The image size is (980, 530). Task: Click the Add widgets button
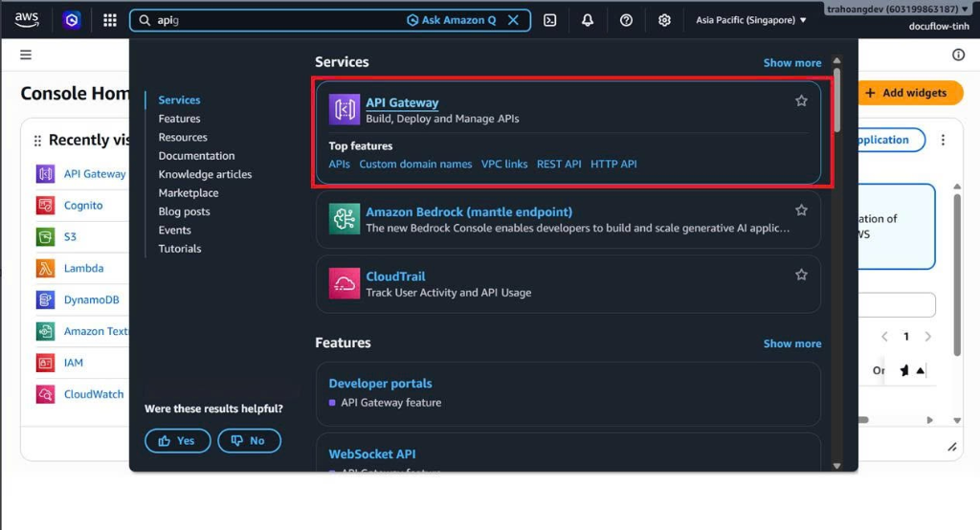click(910, 93)
